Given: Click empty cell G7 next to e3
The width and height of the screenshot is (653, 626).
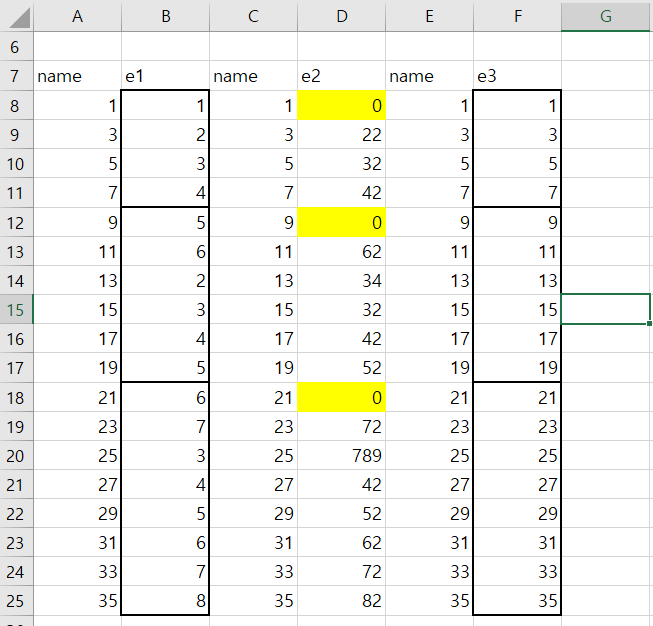Looking at the screenshot, I should coord(606,76).
